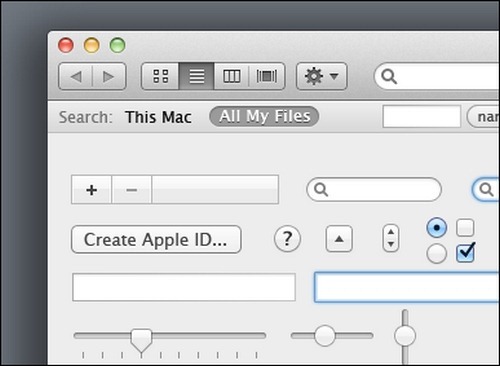The width and height of the screenshot is (500, 366).
Task: Open the gear action menu
Action: tap(322, 76)
